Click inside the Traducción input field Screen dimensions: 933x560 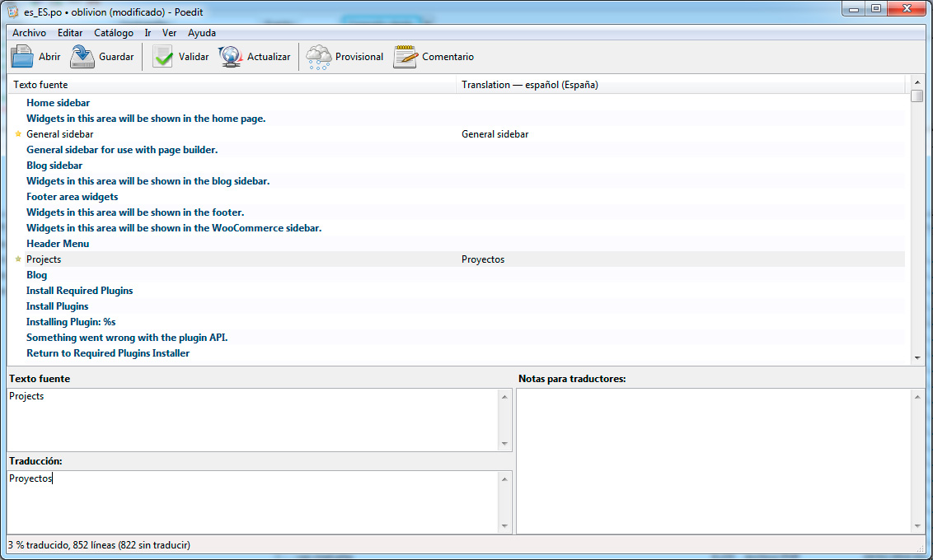coord(252,502)
